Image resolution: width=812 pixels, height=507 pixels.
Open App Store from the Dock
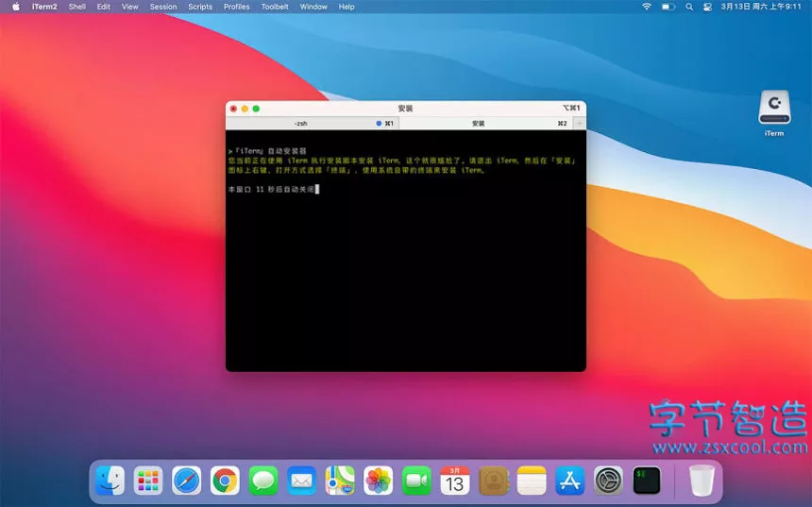(x=569, y=481)
